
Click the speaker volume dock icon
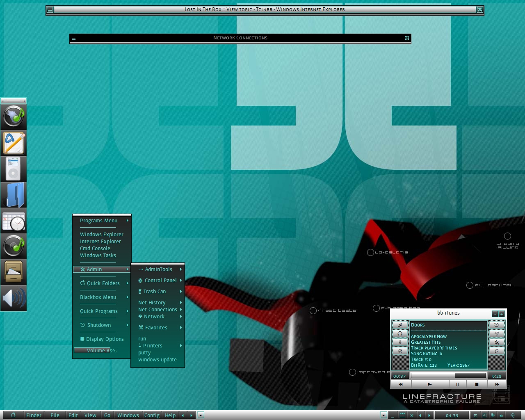point(14,298)
